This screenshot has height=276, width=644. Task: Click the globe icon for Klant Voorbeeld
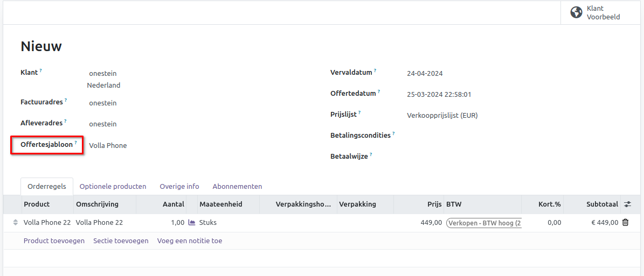click(576, 12)
